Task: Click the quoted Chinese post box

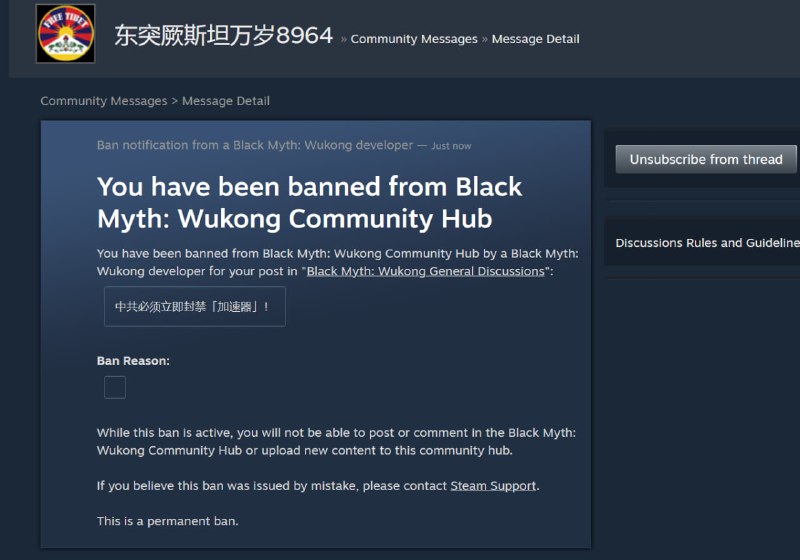Action: 195,307
